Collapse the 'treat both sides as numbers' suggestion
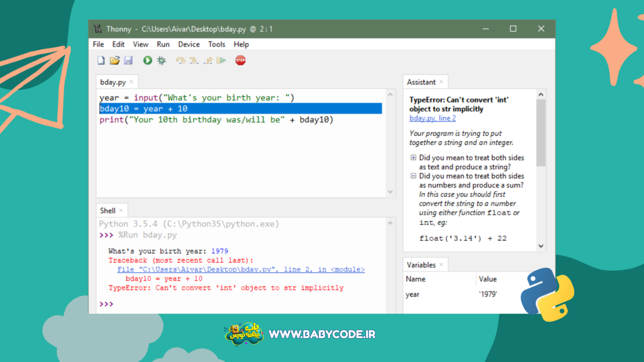 413,176
